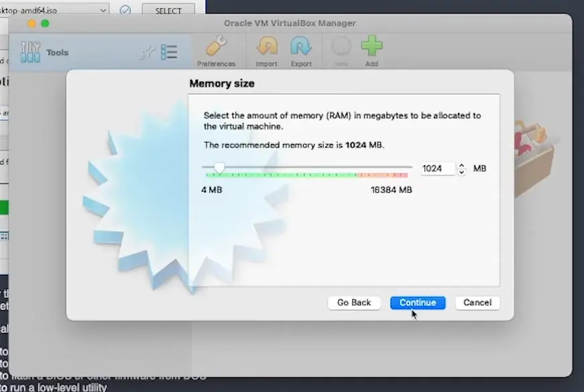Viewport: 584px width, 392px height.
Task: Click the recommended memory size text
Action: click(294, 145)
